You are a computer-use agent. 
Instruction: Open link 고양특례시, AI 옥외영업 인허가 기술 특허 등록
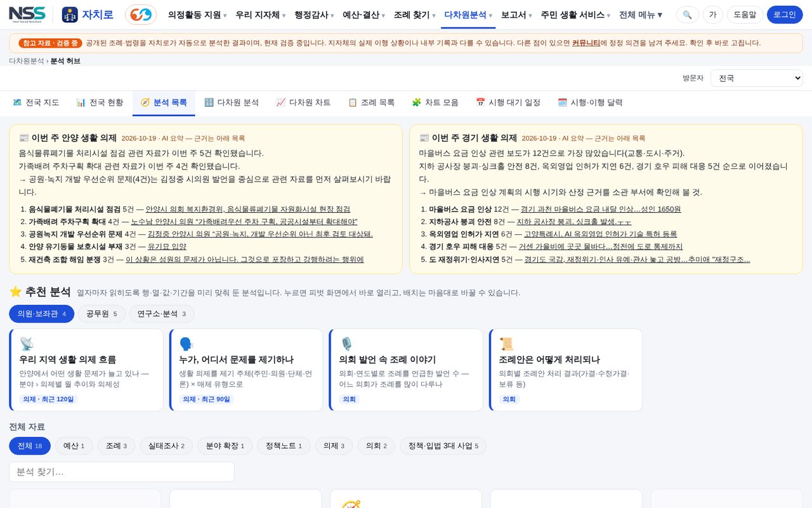point(600,234)
